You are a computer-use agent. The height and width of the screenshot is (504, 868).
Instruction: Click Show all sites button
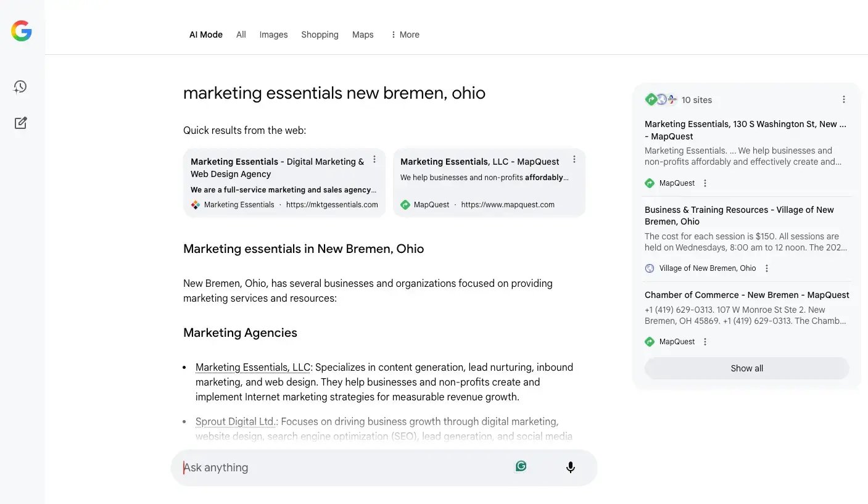coord(746,368)
